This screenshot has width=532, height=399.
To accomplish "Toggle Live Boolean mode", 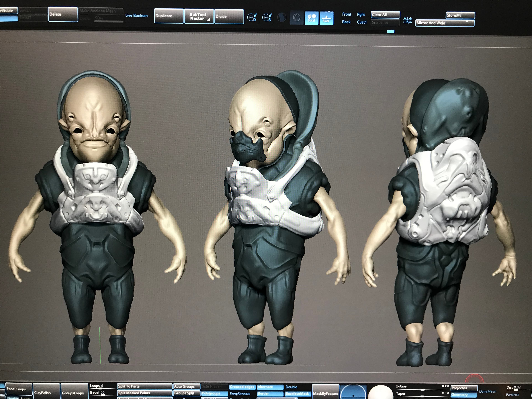I will (136, 16).
